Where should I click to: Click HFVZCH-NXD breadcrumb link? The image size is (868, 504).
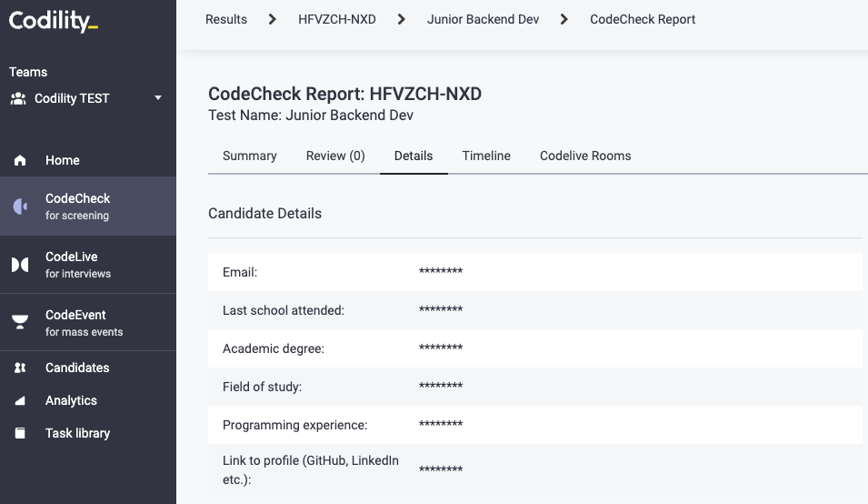(336, 19)
